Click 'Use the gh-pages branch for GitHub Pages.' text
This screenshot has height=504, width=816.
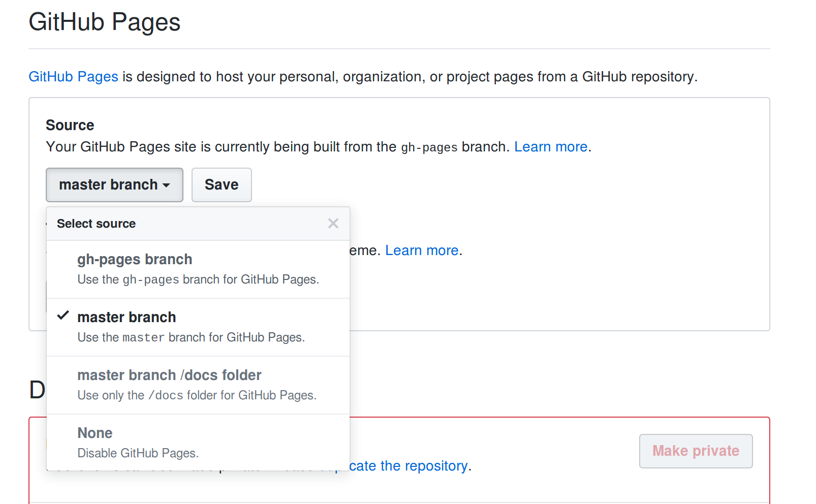pos(198,279)
